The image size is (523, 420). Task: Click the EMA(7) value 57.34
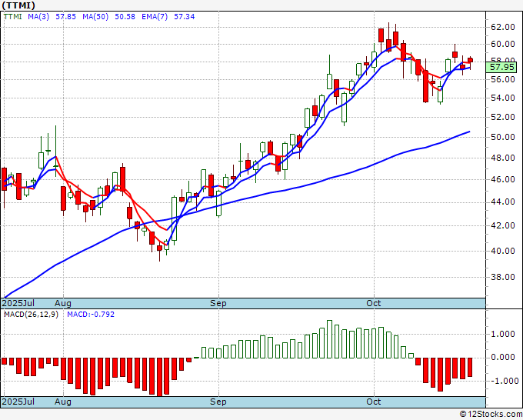tap(184, 17)
